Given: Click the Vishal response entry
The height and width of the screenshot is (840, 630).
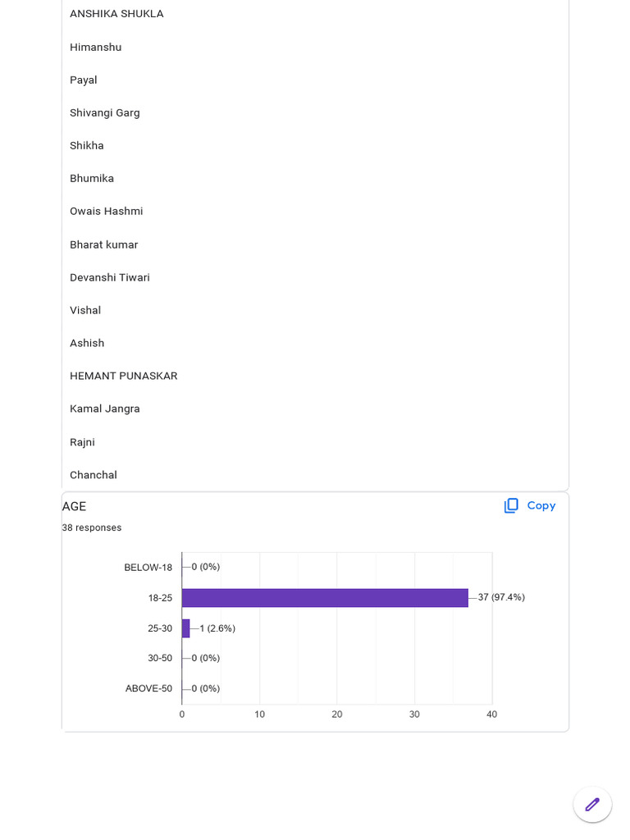Looking at the screenshot, I should click(x=85, y=311).
